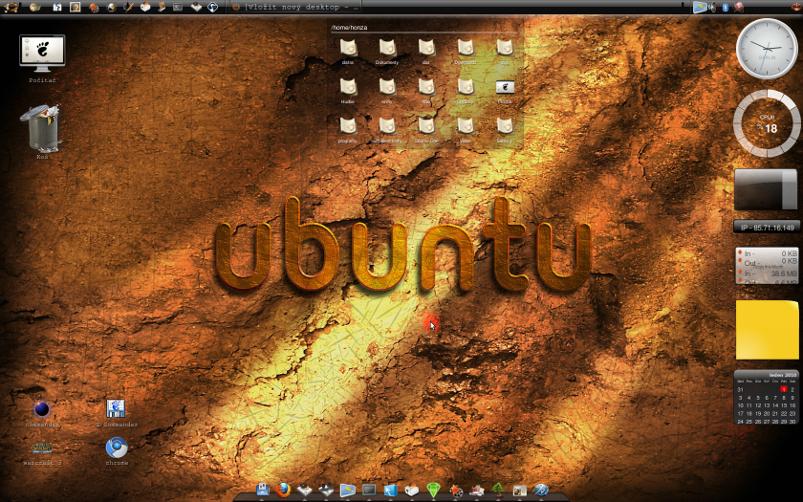The width and height of the screenshot is (803, 502).
Task: Click the volume speaker icon in the tray
Action: coord(711,7)
